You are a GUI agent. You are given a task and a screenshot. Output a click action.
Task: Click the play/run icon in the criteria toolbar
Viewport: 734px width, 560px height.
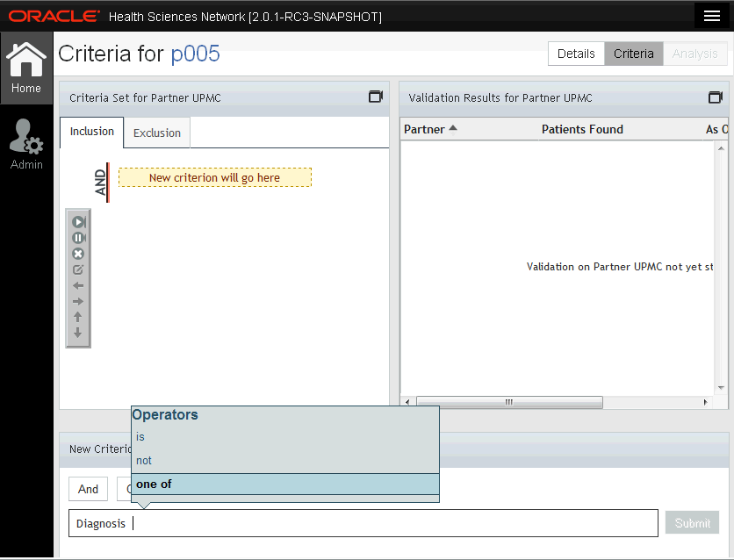point(78,222)
